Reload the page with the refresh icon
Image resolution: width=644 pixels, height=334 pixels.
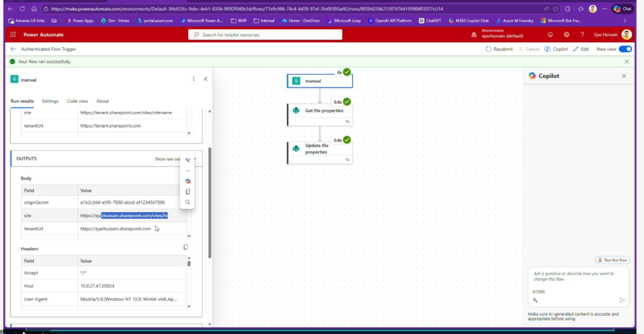(22, 9)
